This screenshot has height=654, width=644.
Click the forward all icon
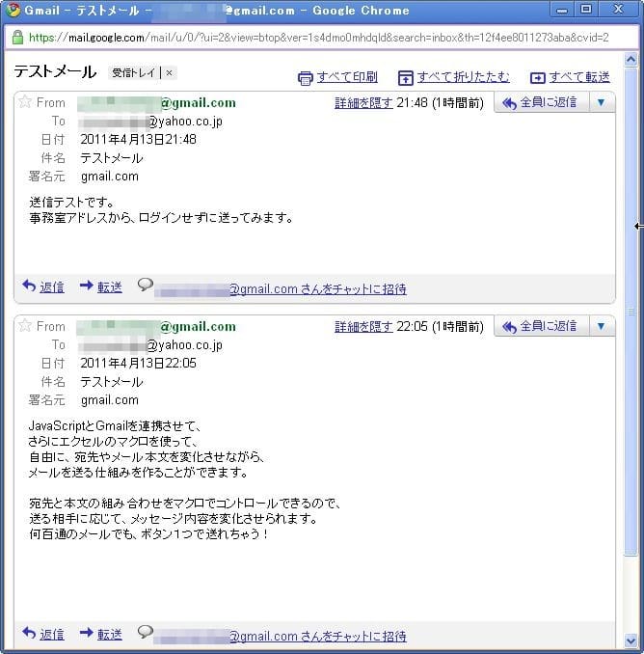pos(538,78)
